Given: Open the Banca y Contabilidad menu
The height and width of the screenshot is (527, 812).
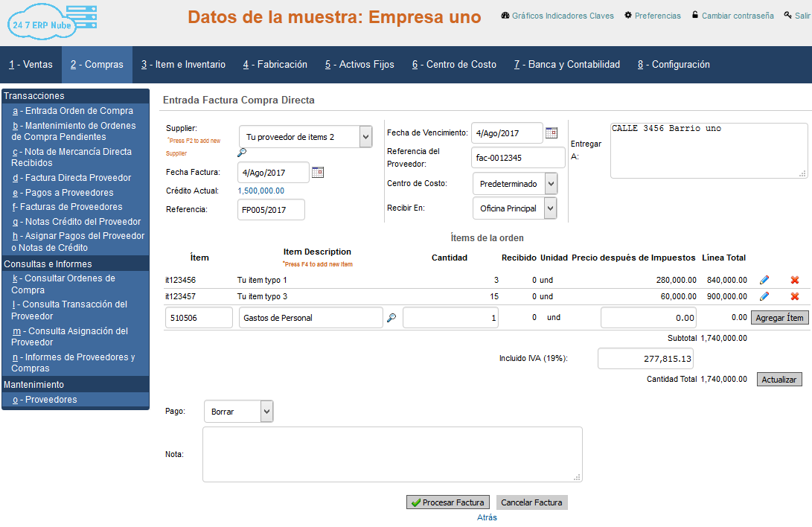Looking at the screenshot, I should [x=566, y=65].
